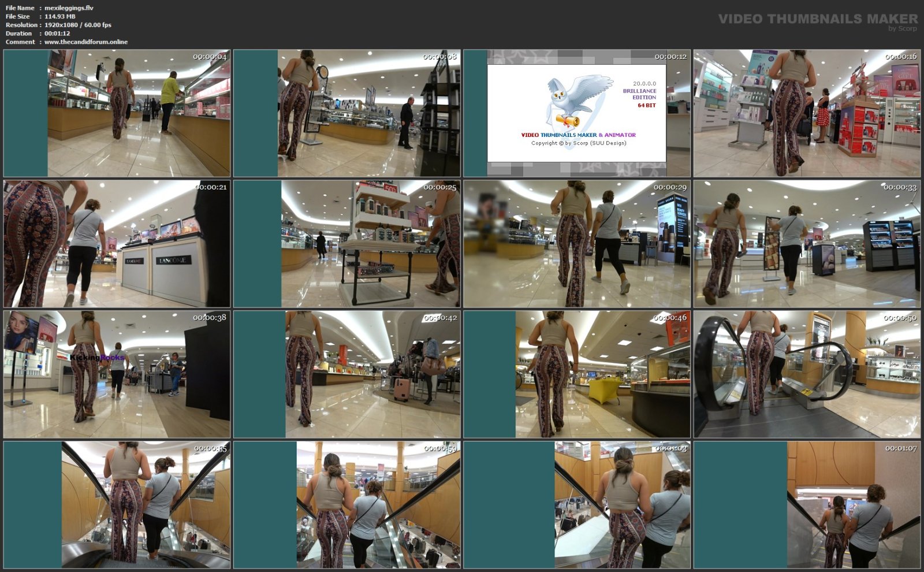This screenshot has width=924, height=572.
Task: Open the thumbnail at 00:00:46
Action: pyautogui.click(x=577, y=374)
